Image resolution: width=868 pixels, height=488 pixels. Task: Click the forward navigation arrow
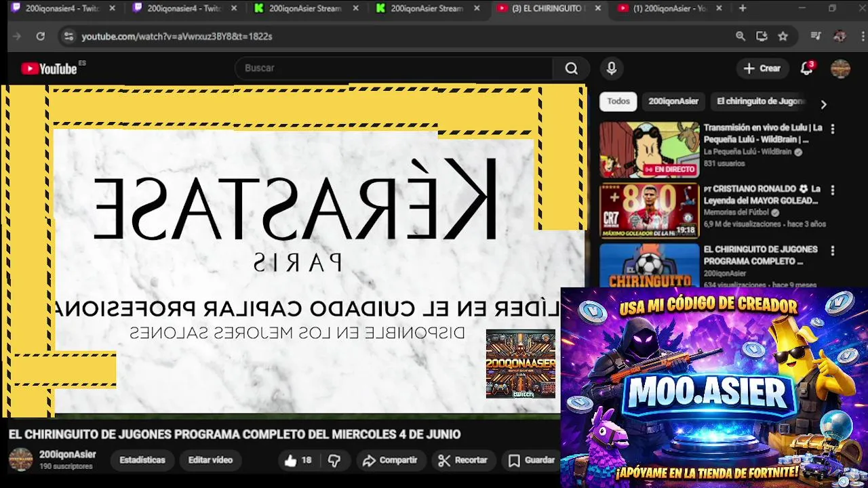tap(17, 37)
